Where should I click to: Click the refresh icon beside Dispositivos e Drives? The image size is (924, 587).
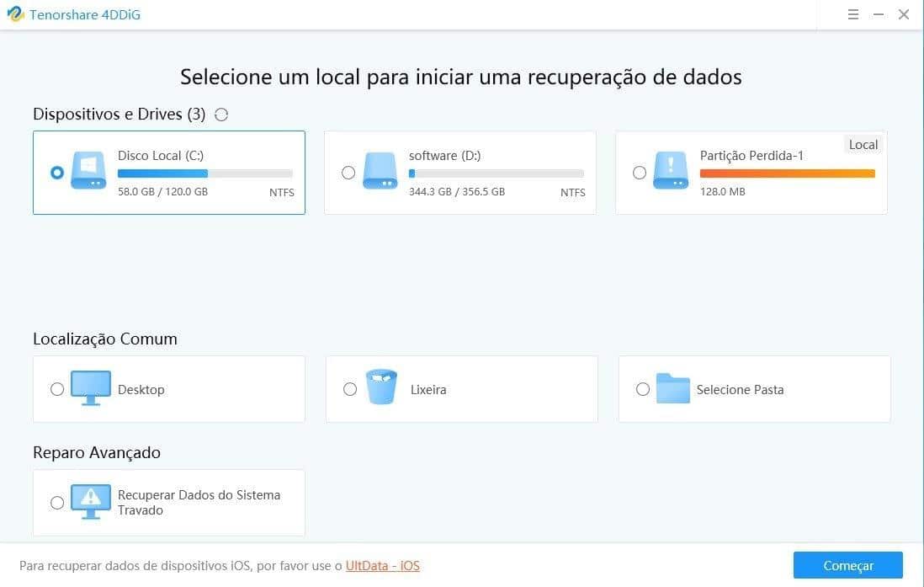[x=221, y=115]
